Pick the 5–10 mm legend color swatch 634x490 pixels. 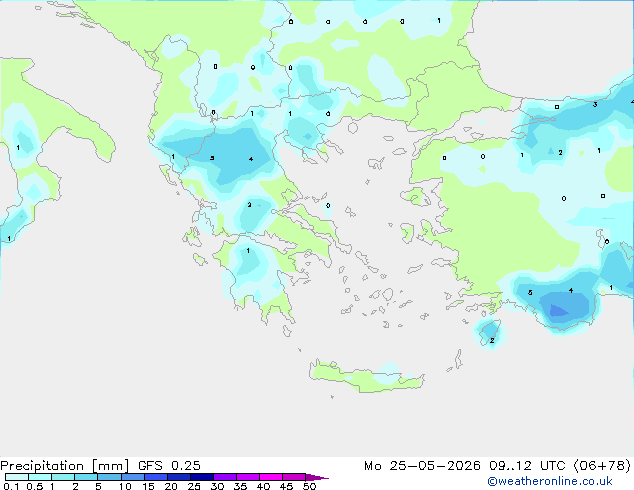[x=109, y=477]
